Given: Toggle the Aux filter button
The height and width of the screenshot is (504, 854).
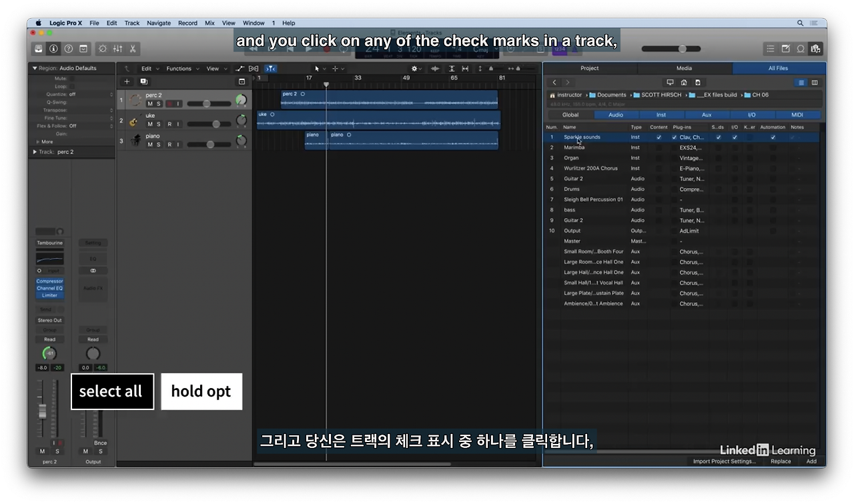Looking at the screenshot, I should pos(707,115).
